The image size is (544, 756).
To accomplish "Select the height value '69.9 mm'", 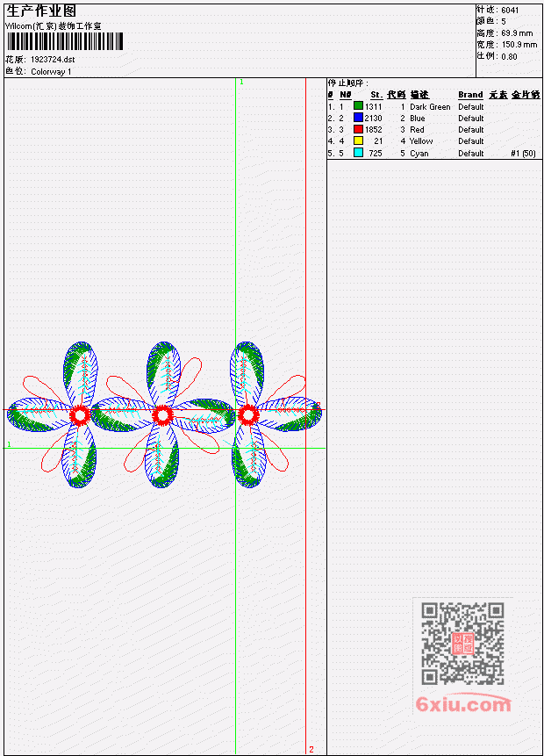I will click(x=517, y=33).
